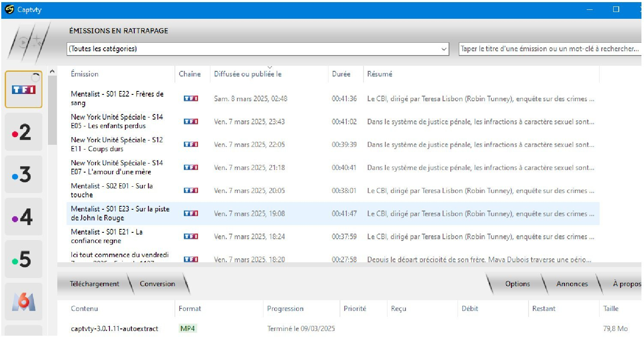
Task: Select the TF1 channel icon in sidebar
Action: pyautogui.click(x=24, y=89)
